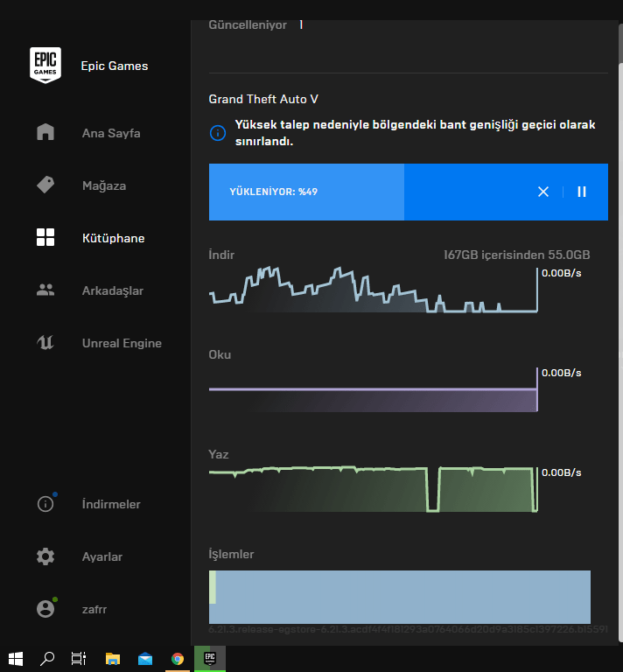Open Ana Sayfa home icon

pyautogui.click(x=45, y=133)
